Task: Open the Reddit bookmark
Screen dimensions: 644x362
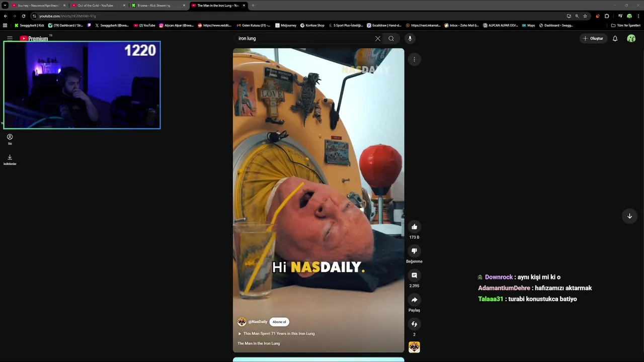Action: [215, 25]
